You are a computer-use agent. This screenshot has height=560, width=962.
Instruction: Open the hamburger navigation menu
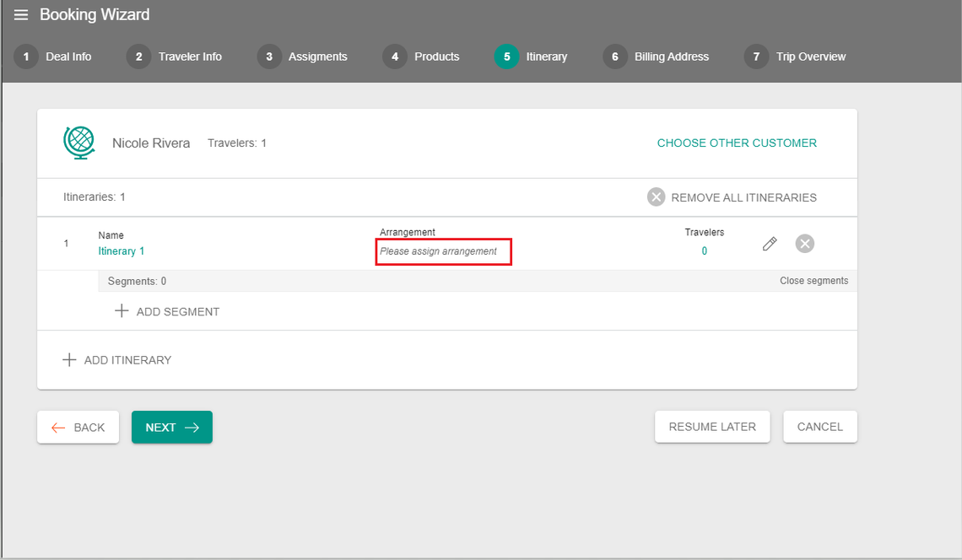pyautogui.click(x=21, y=14)
